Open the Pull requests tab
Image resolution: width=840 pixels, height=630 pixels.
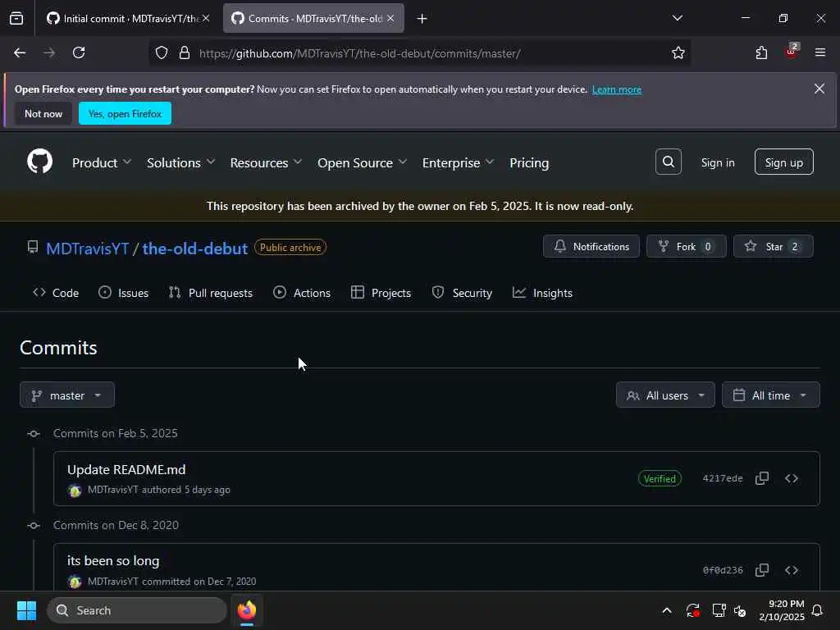point(210,293)
